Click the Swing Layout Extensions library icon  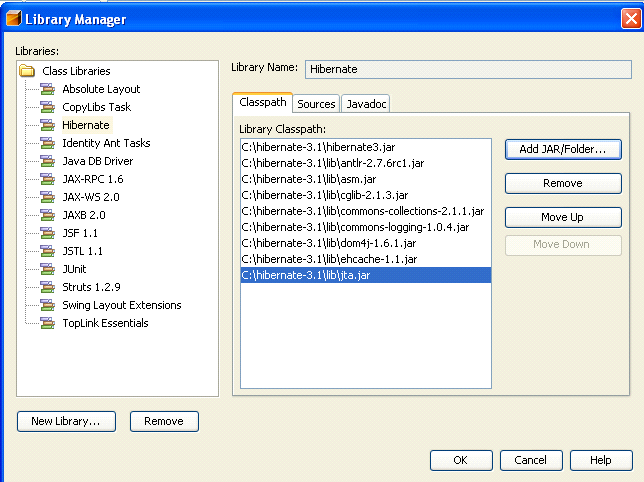(x=48, y=305)
